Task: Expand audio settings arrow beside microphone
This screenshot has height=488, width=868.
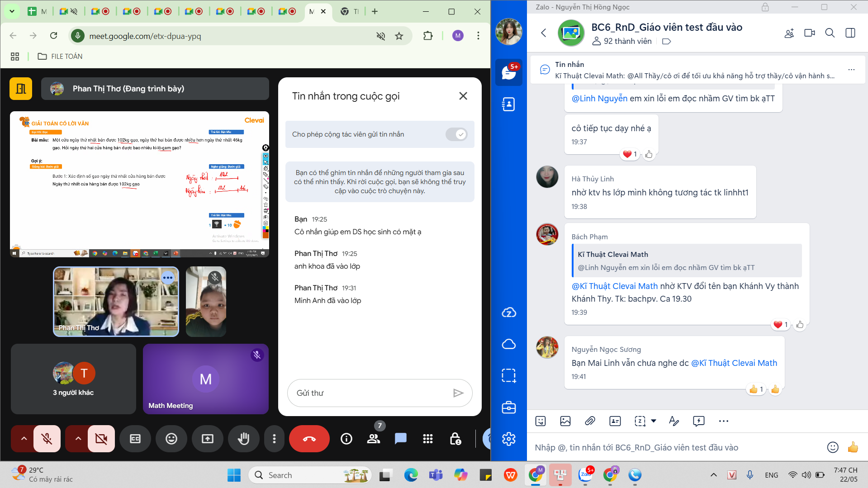Action: click(x=24, y=439)
